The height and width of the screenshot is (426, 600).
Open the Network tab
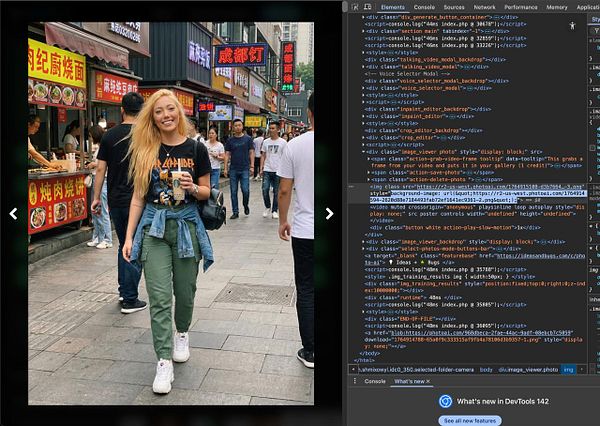(x=484, y=7)
